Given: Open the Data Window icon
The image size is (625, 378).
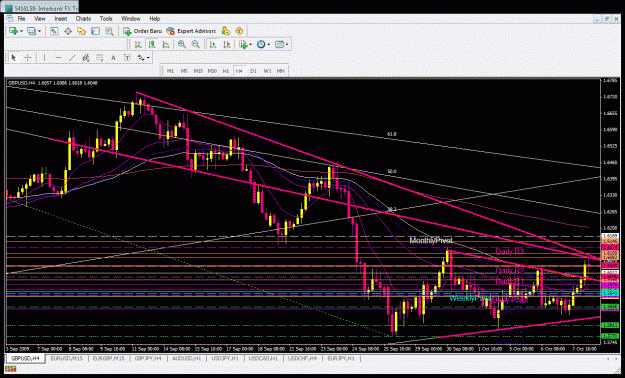Looking at the screenshot, I should click(x=68, y=31).
